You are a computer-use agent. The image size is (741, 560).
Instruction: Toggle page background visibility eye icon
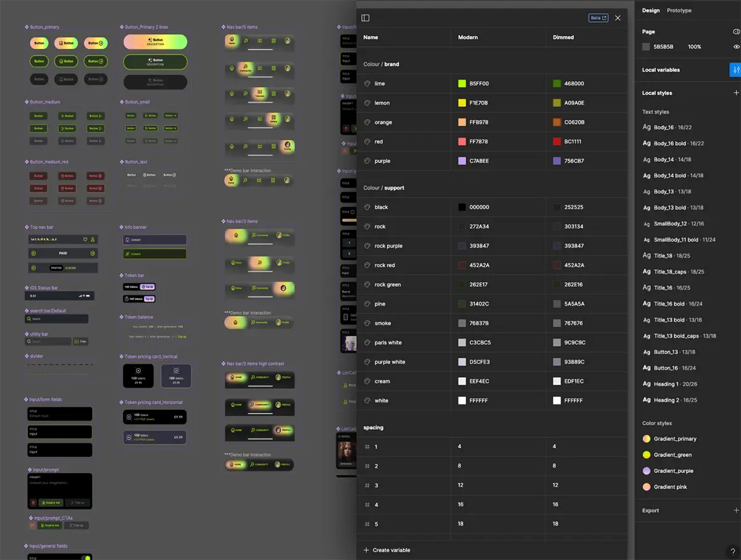pyautogui.click(x=736, y=47)
